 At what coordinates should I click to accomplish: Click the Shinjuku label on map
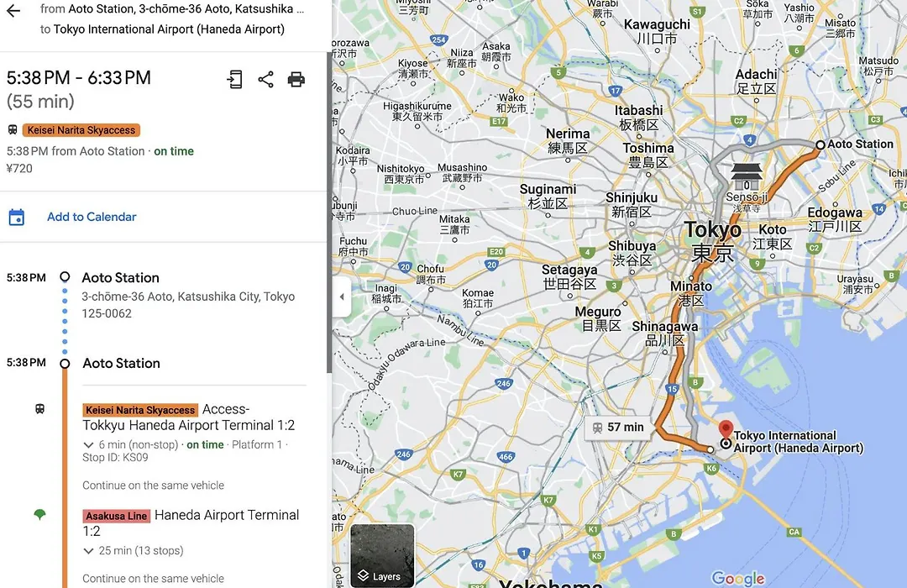point(631,204)
